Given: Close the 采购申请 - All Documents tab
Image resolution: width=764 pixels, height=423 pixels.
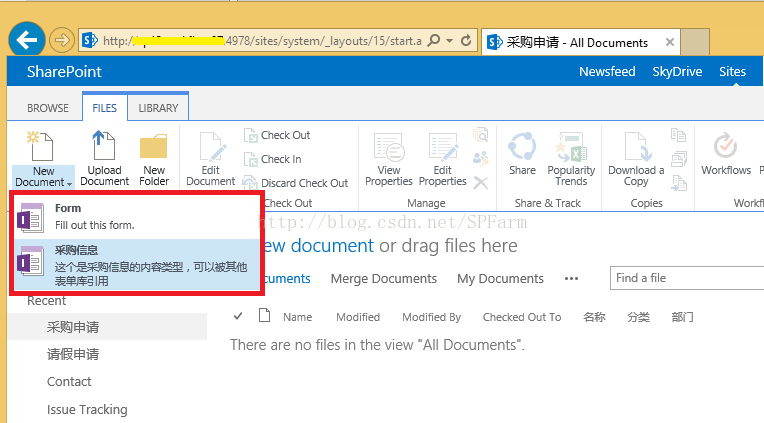Looking at the screenshot, I should 670,42.
